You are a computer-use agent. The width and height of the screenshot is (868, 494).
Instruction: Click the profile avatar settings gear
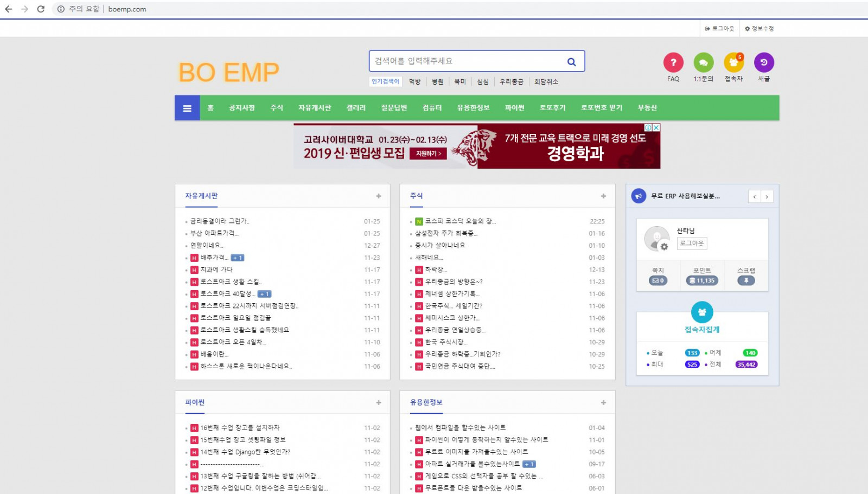pyautogui.click(x=664, y=247)
